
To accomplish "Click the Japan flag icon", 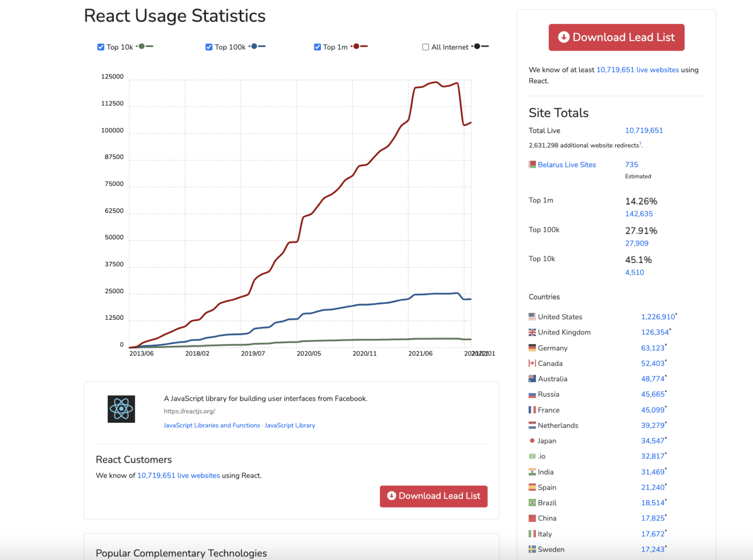I will (x=532, y=440).
